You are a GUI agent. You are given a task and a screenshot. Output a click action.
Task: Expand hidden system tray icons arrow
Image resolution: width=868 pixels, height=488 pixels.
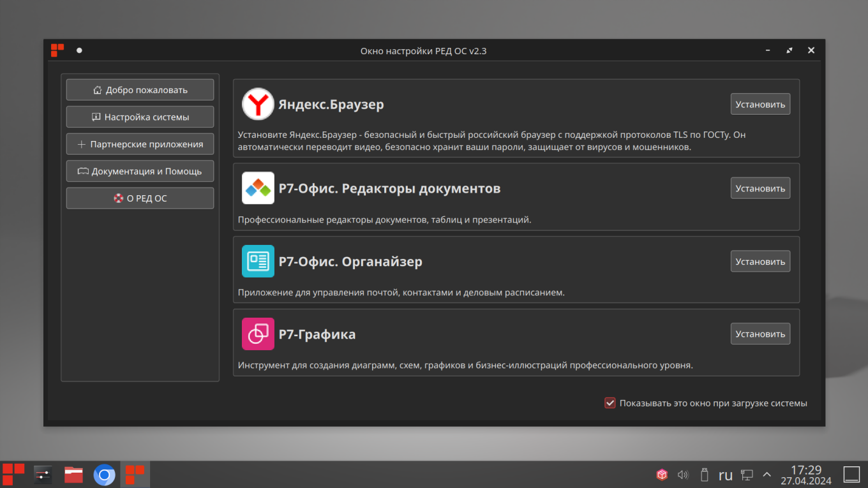click(x=767, y=475)
